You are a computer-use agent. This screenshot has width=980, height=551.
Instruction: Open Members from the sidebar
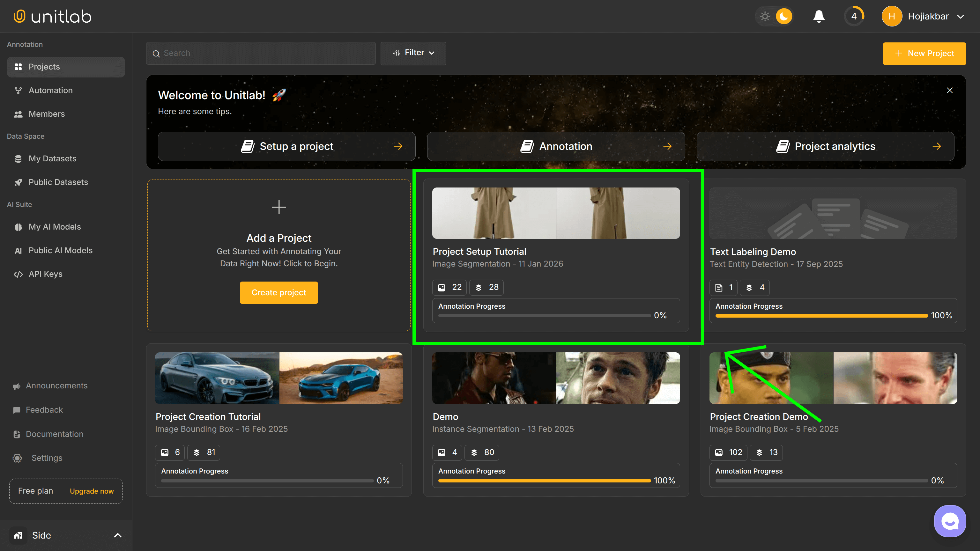[x=46, y=114]
